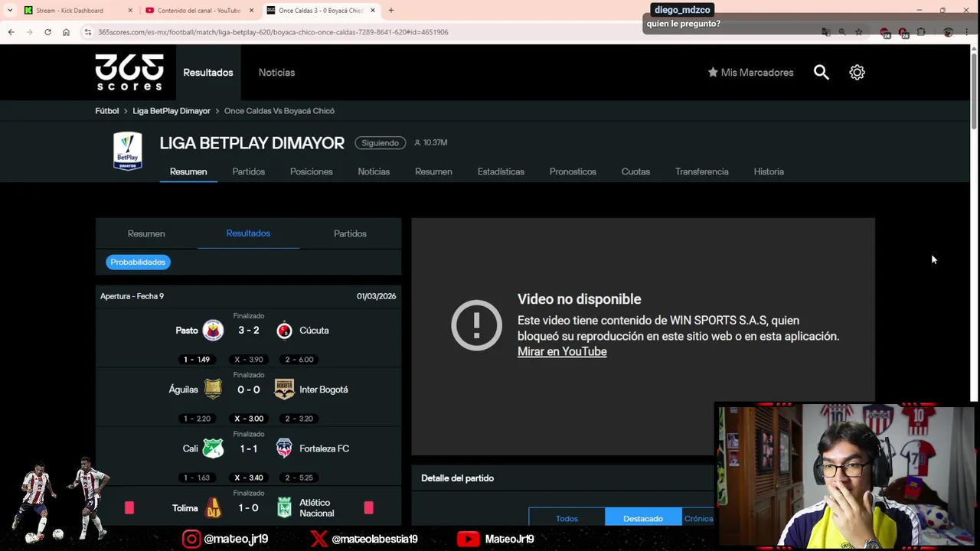Click the zoom magnifier icon in address bar

pyautogui.click(x=842, y=32)
